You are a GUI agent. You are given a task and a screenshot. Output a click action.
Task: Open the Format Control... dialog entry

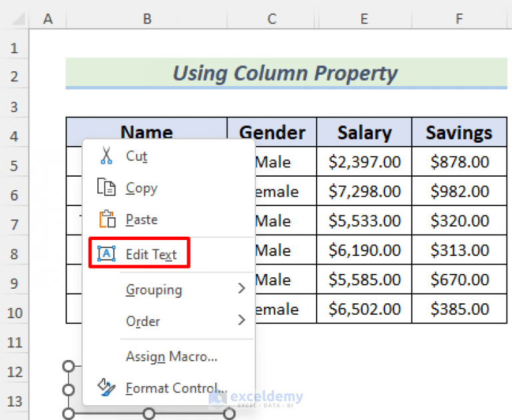(168, 388)
